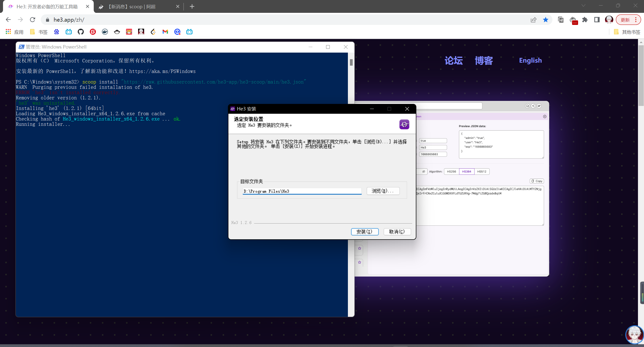Image resolution: width=644 pixels, height=347 pixels.
Task: Open the Chrome three-dot menu
Action: 636,20
